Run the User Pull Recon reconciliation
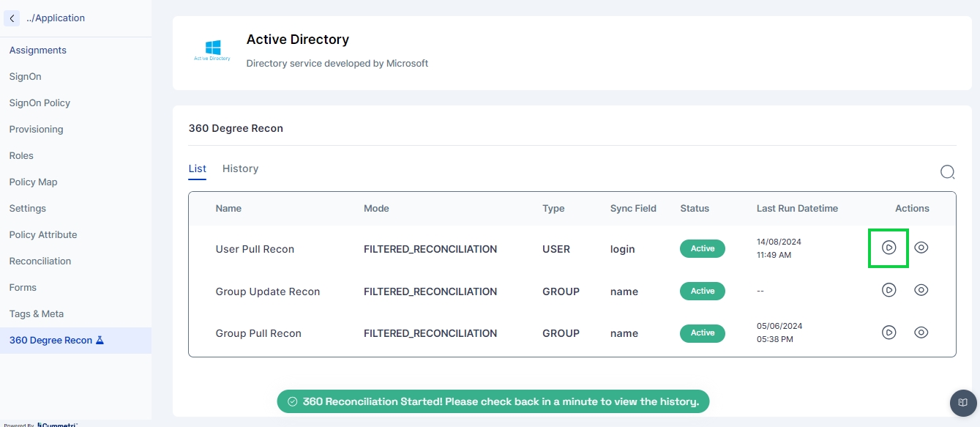Image resolution: width=980 pixels, height=427 pixels. [x=889, y=248]
